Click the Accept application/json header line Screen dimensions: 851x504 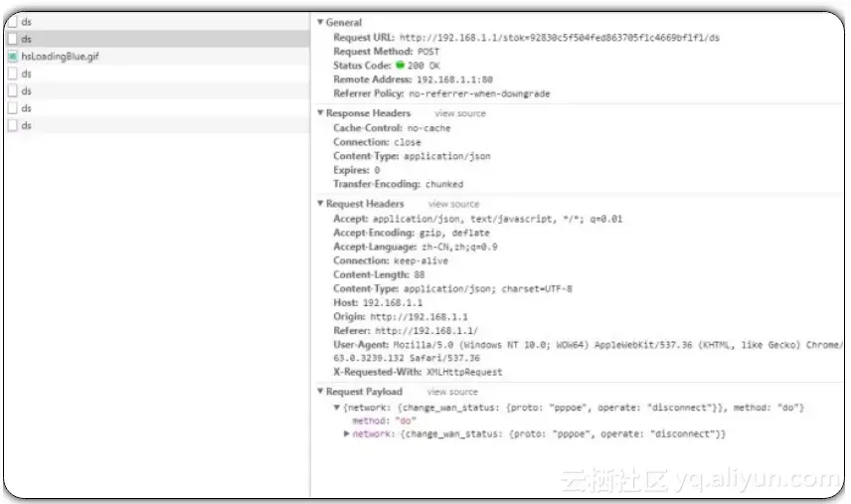478,219
